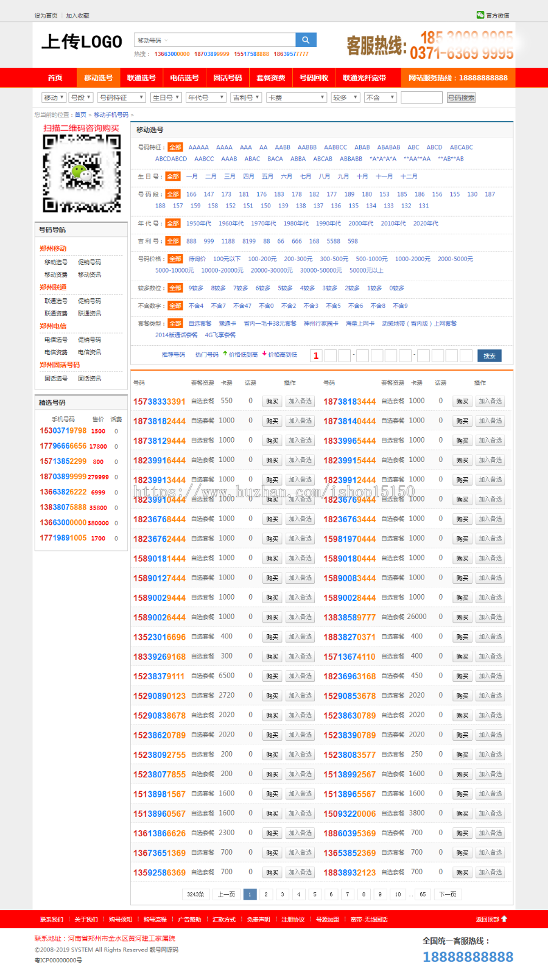This screenshot has height=980, width=548.
Task: Click 加入备选 for number 18738183444
Action: point(490,401)
